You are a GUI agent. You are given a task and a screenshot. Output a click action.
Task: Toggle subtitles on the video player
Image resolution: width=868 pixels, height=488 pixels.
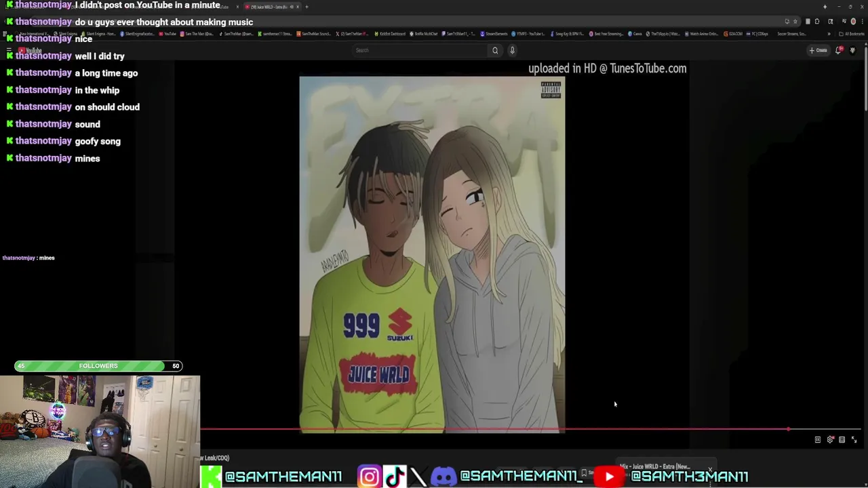818,440
